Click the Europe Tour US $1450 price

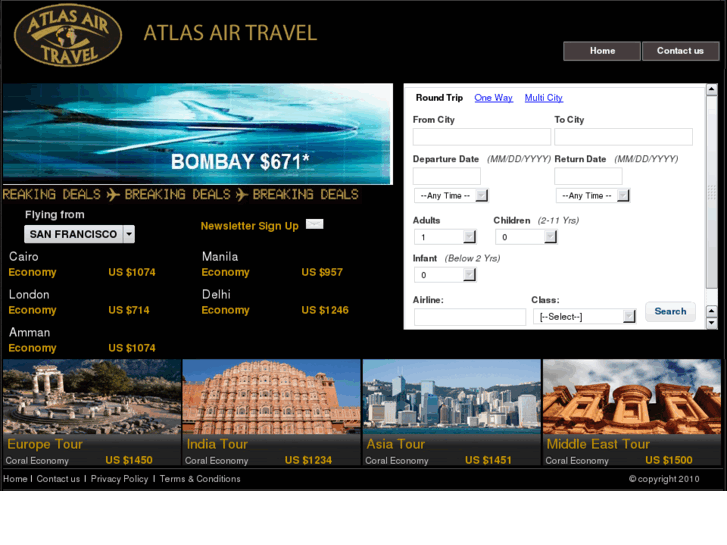tap(129, 460)
